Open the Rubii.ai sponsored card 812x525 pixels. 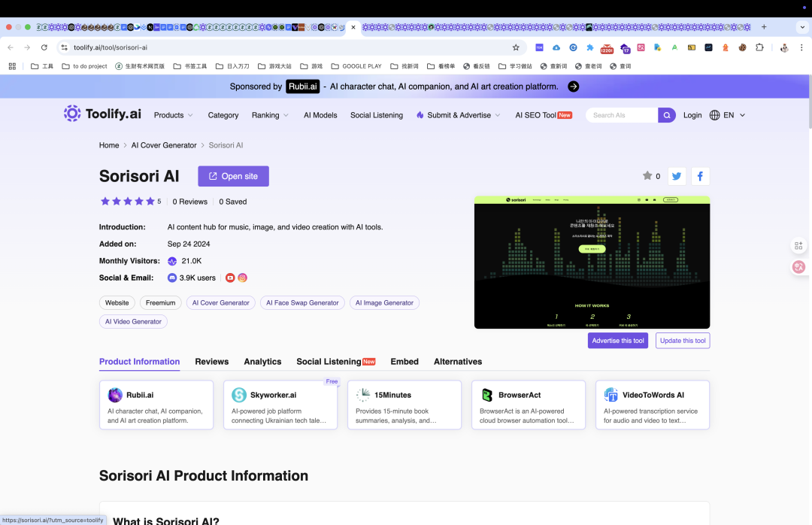pyautogui.click(x=156, y=405)
